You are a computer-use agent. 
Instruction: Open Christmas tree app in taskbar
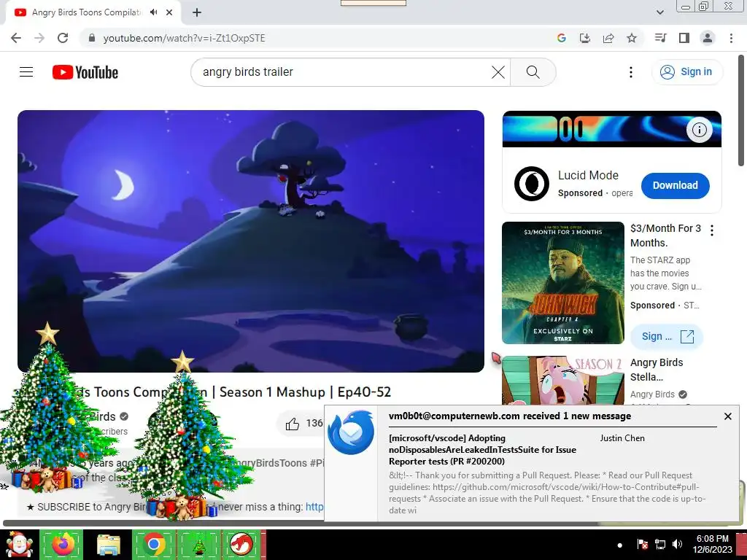coord(199,545)
